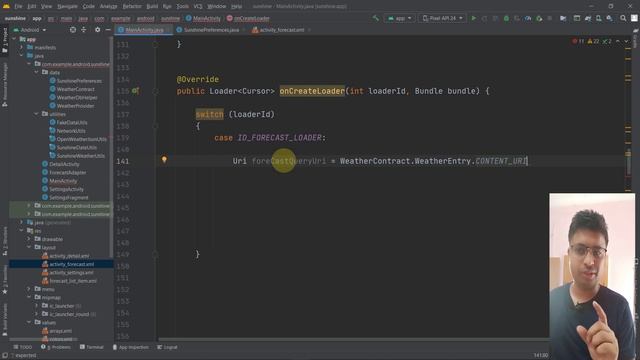
Task: Click the locate target icon in Project panel
Action: pyautogui.click(x=73, y=30)
